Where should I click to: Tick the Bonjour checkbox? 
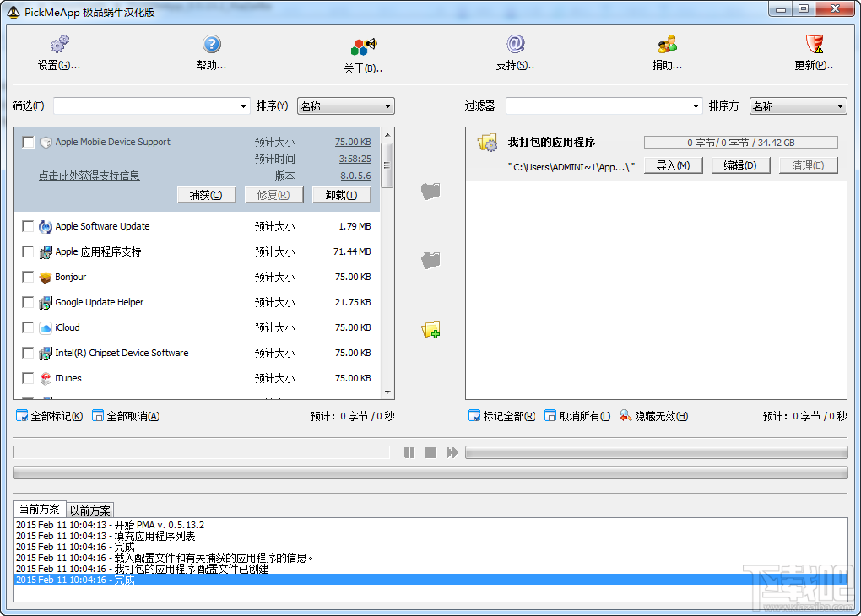[x=28, y=277]
